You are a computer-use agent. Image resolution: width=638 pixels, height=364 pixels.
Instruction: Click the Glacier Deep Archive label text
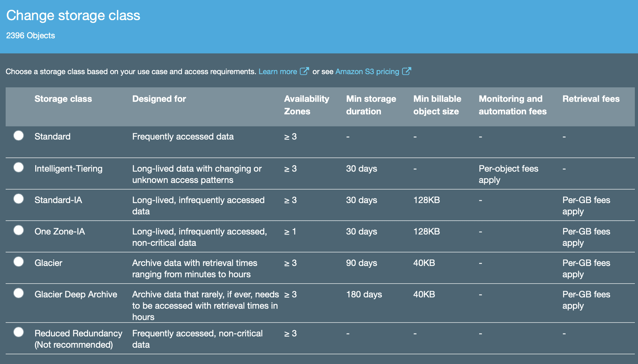[x=76, y=295]
